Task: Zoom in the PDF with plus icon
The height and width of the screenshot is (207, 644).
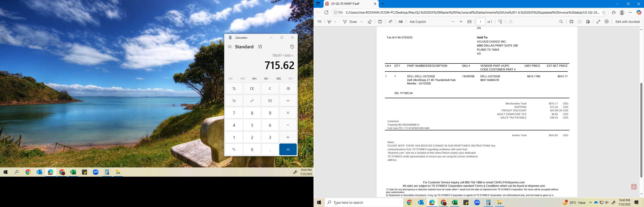Action: (x=461, y=22)
